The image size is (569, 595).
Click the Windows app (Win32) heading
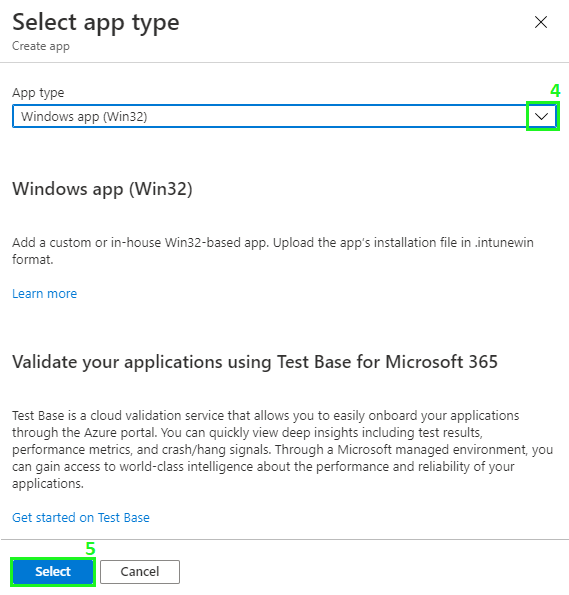point(102,189)
